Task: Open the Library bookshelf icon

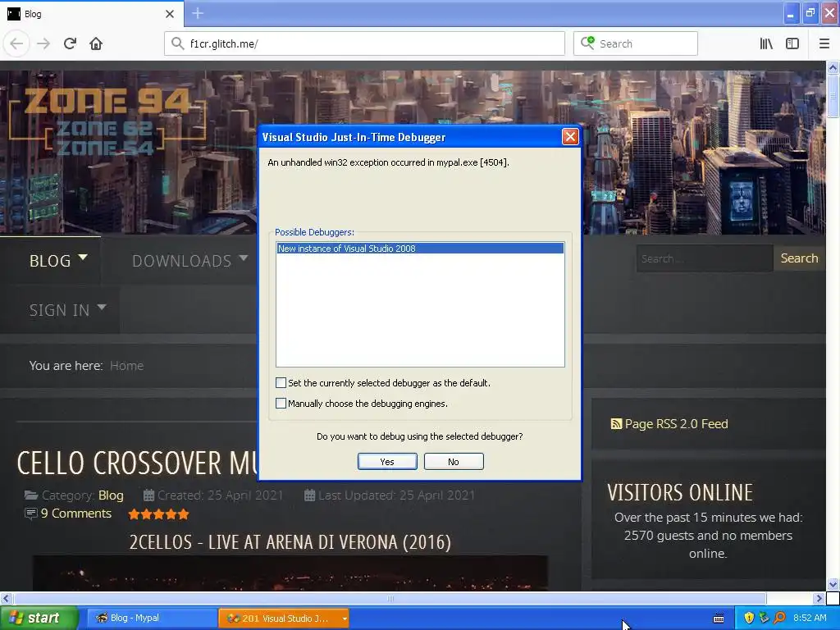Action: tap(766, 43)
